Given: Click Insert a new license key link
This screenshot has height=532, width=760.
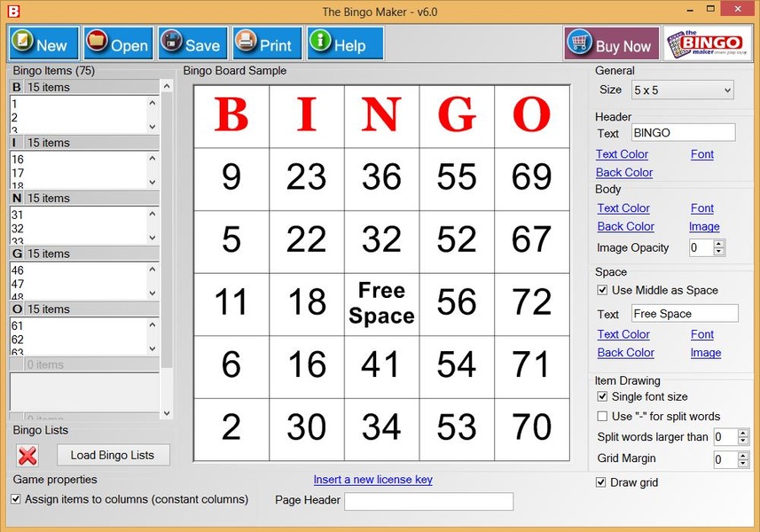Looking at the screenshot, I should click(x=372, y=480).
